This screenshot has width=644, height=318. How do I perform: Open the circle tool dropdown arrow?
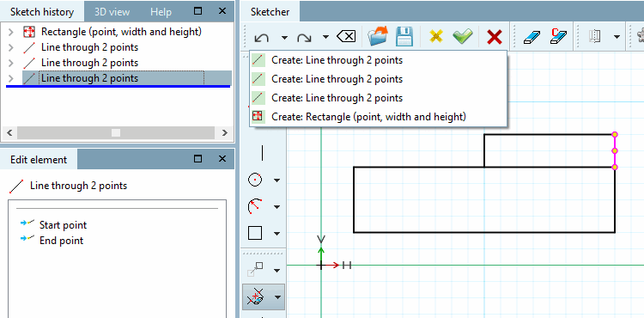(276, 180)
